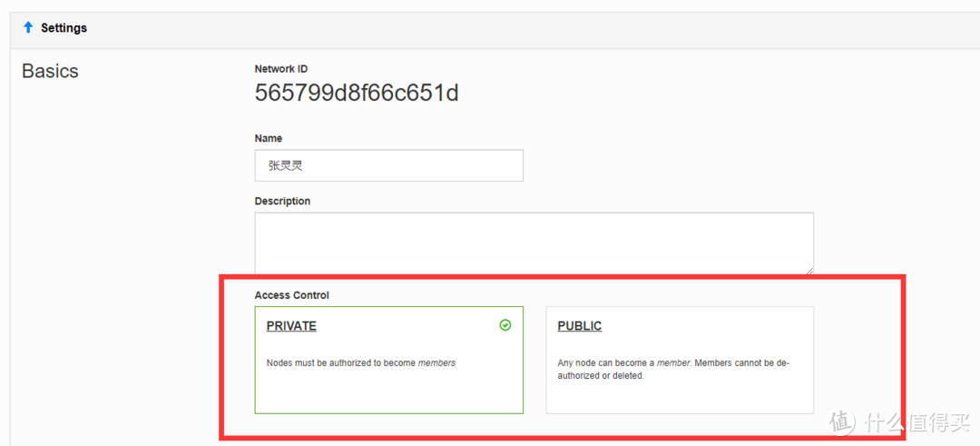Choose the PUBLIC access control option
This screenshot has width=980, height=446.
680,360
